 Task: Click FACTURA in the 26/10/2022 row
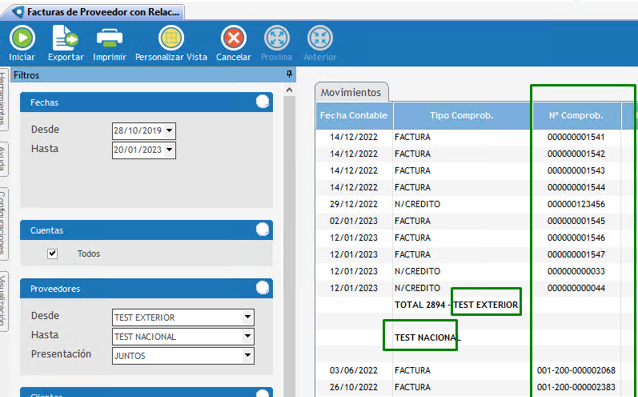(412, 387)
